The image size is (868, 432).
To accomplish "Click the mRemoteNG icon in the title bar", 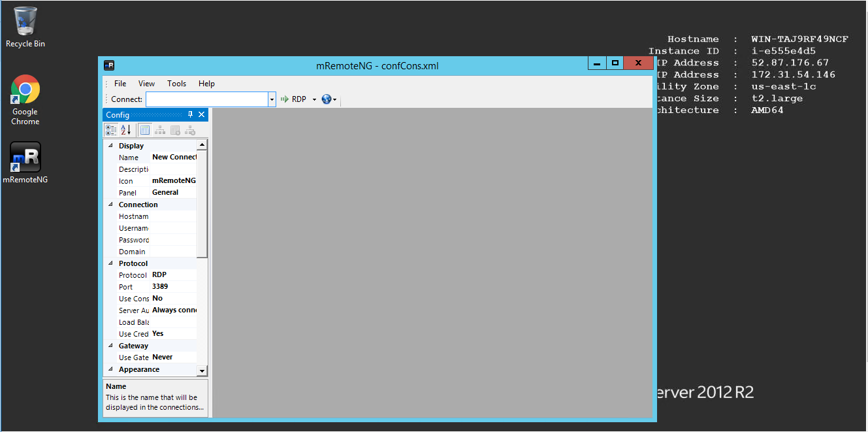I will (x=108, y=65).
